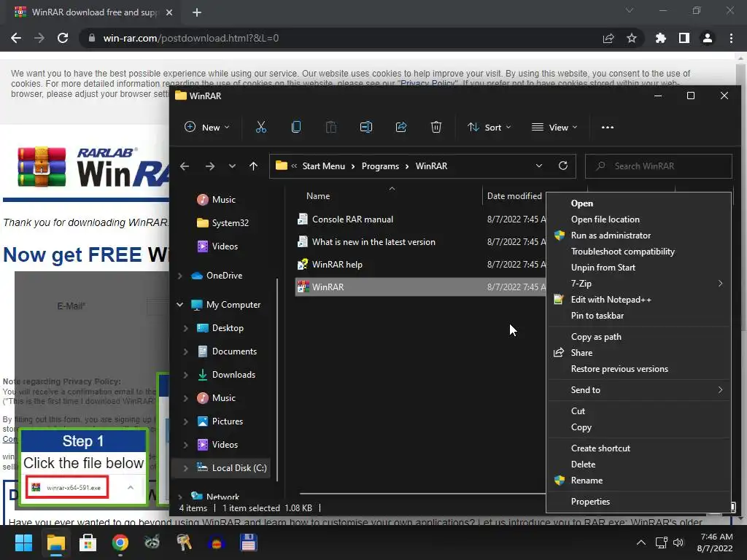Go back with Explorer back arrow
This screenshot has width=747, height=560.
pyautogui.click(x=185, y=166)
